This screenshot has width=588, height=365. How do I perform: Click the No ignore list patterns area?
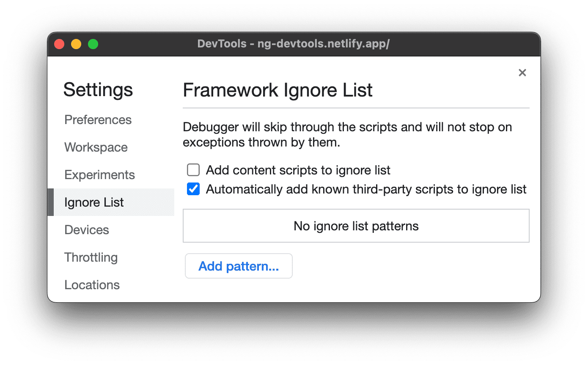click(356, 226)
